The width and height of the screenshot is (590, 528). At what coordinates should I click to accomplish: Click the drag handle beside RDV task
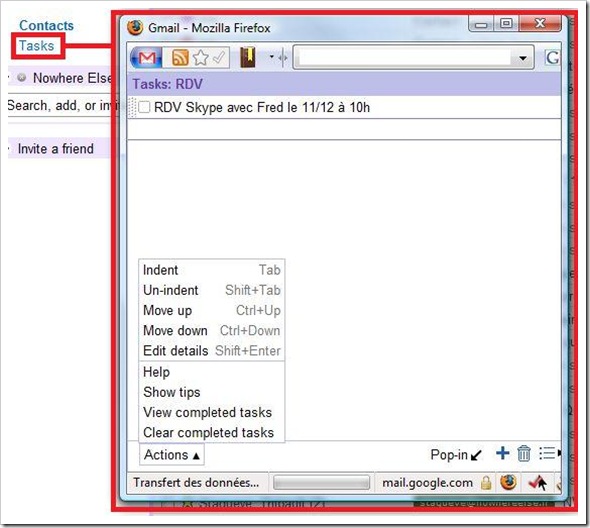click(132, 107)
